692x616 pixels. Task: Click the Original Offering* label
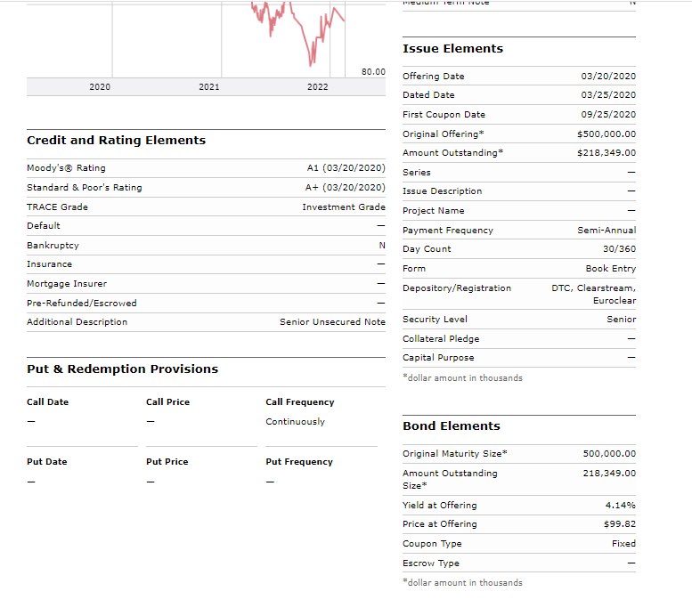(x=444, y=134)
